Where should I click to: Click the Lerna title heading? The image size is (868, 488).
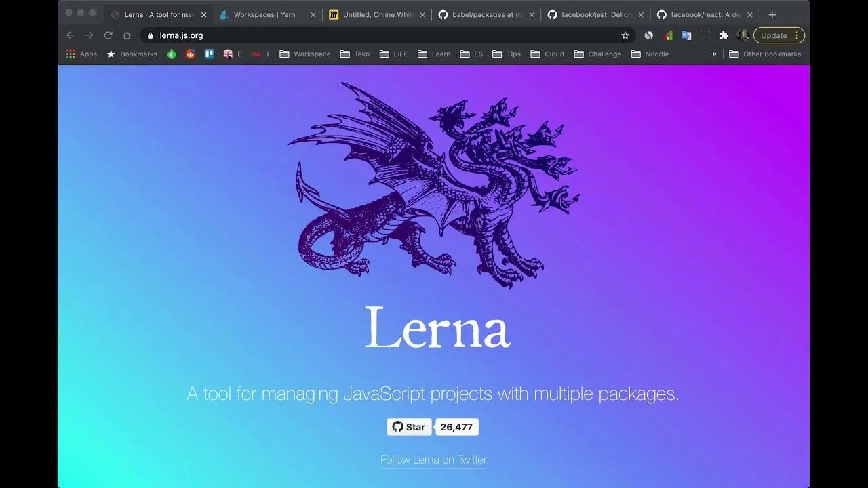click(x=437, y=327)
